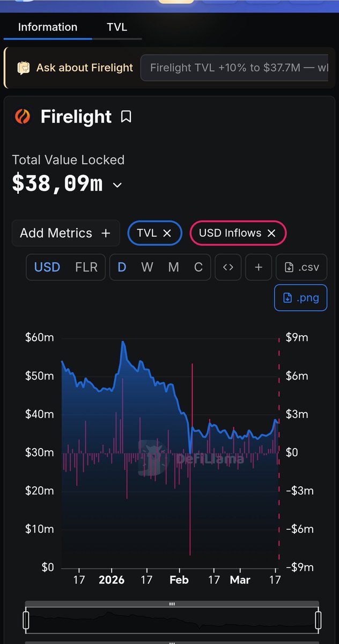Viewport: 339px width, 644px height.
Task: Click top grip of range slider
Action: point(172,604)
